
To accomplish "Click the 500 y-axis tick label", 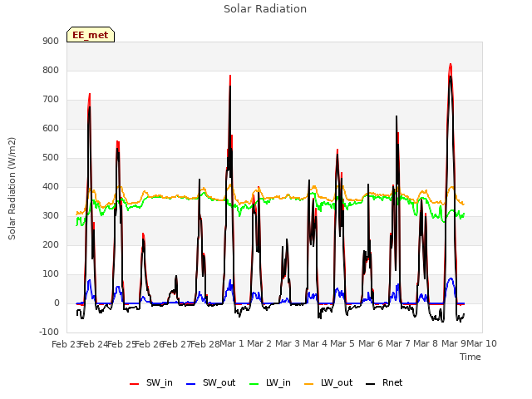I will tap(51, 158).
